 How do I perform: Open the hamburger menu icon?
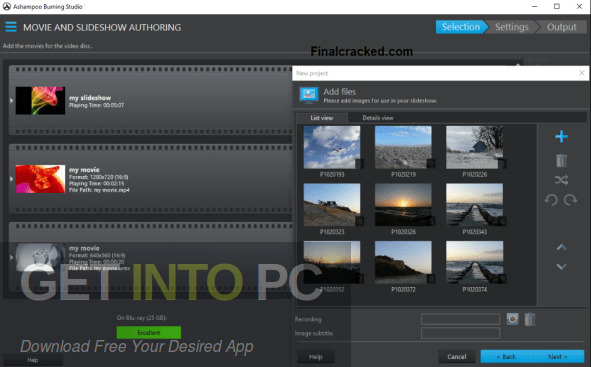pyautogui.click(x=11, y=27)
